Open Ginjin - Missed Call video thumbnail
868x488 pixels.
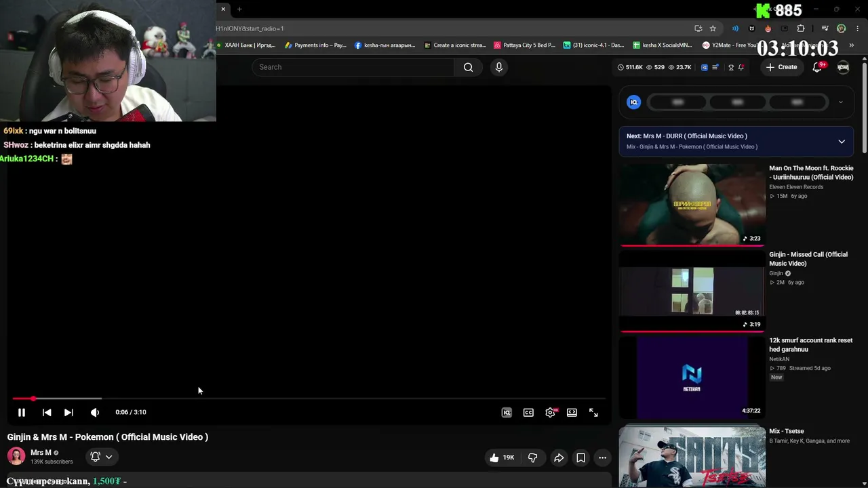(x=692, y=290)
